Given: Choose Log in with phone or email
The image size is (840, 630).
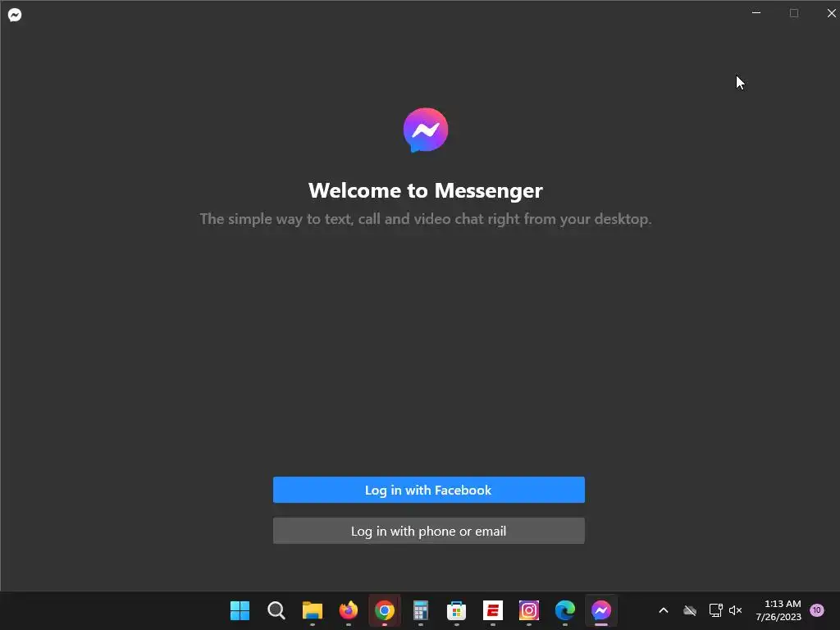Looking at the screenshot, I should click(428, 531).
